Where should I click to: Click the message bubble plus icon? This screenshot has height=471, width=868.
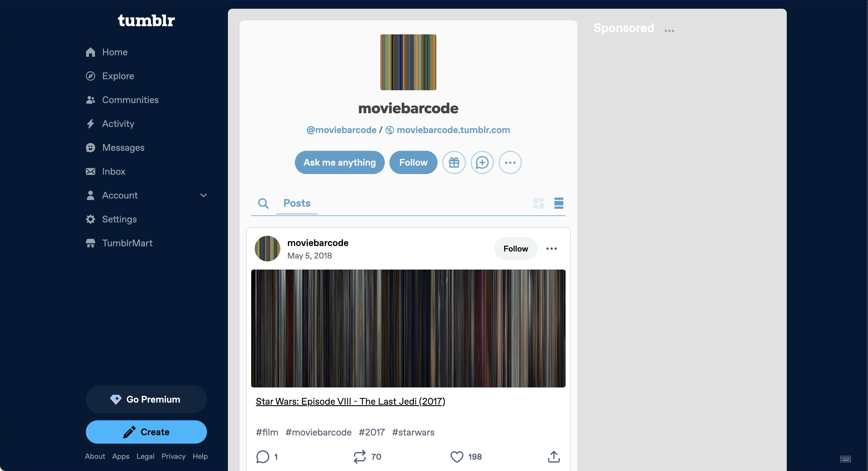tap(482, 162)
